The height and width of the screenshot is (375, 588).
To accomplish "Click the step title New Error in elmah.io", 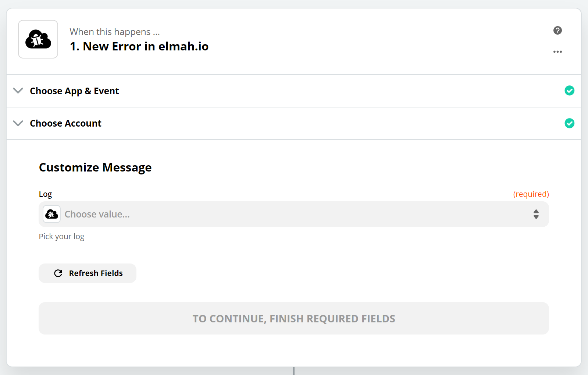I will pos(139,46).
